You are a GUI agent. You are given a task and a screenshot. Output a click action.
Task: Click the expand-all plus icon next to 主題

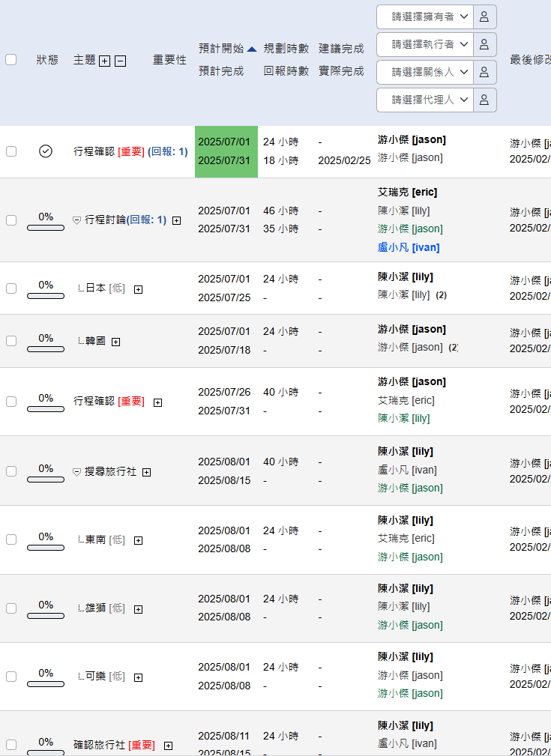tap(105, 61)
